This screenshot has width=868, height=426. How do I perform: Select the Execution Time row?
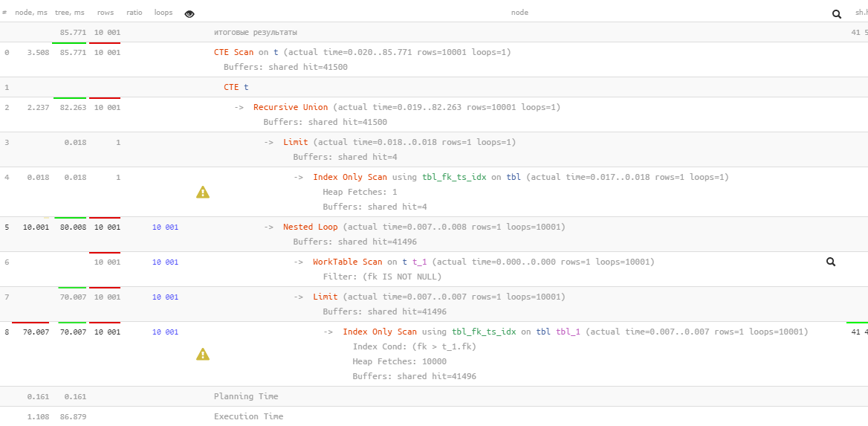(x=248, y=416)
